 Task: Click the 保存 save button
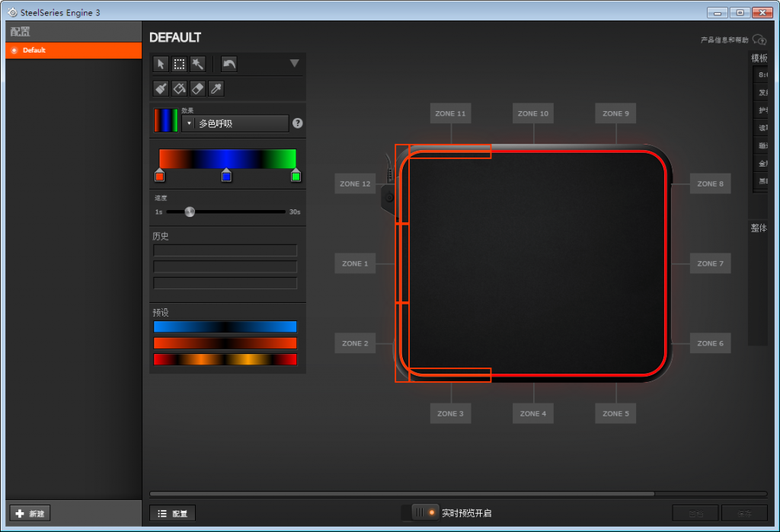tap(745, 513)
